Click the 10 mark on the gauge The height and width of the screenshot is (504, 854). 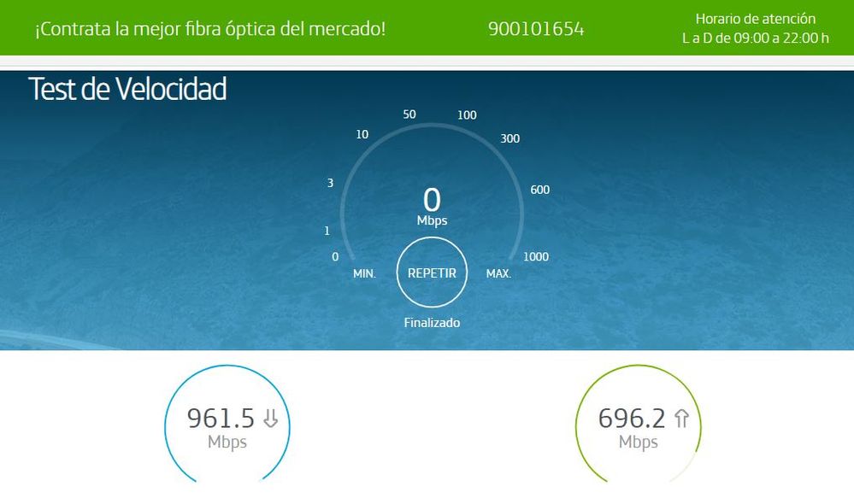pos(362,134)
